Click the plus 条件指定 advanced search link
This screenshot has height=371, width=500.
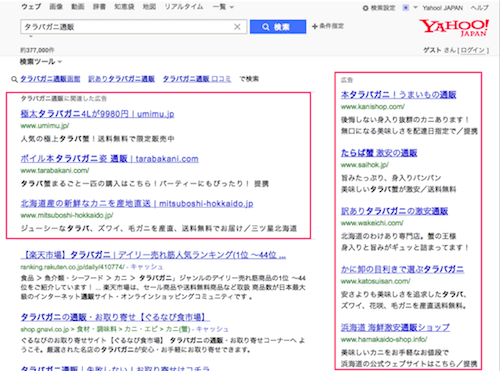pyautogui.click(x=328, y=26)
